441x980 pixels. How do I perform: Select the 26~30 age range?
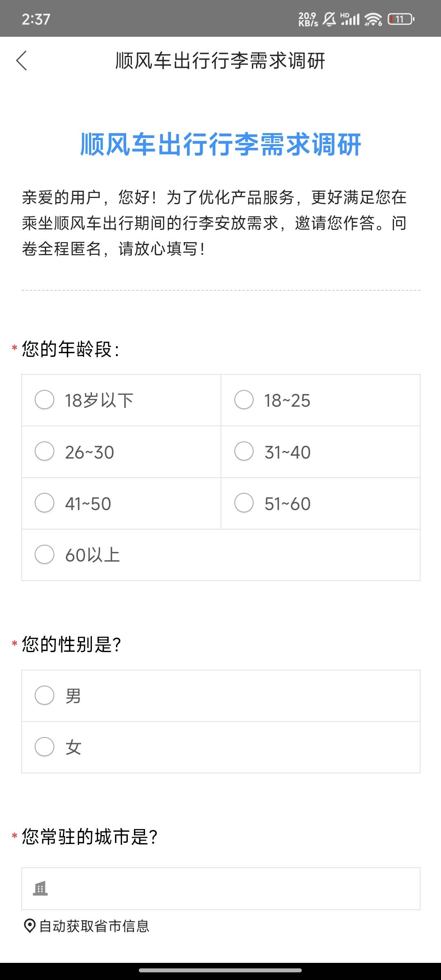(121, 452)
